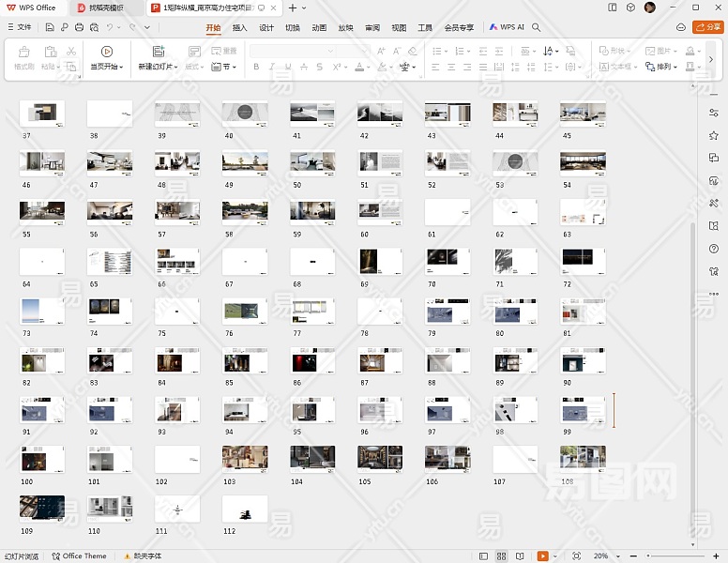Image resolution: width=728 pixels, height=563 pixels.
Task: Click the search magnifier in ribbon
Action: 537,28
